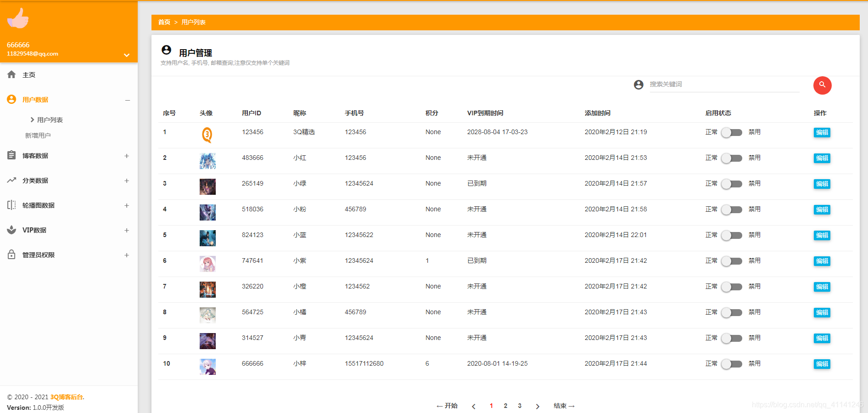Click the red search button
This screenshot has width=868, height=413.
coord(822,85)
